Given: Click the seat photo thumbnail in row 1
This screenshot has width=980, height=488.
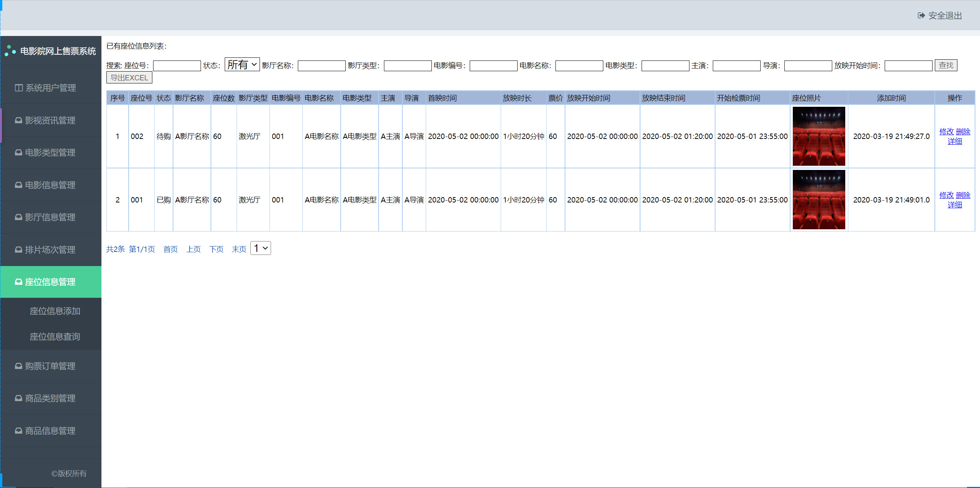Looking at the screenshot, I should 818,136.
